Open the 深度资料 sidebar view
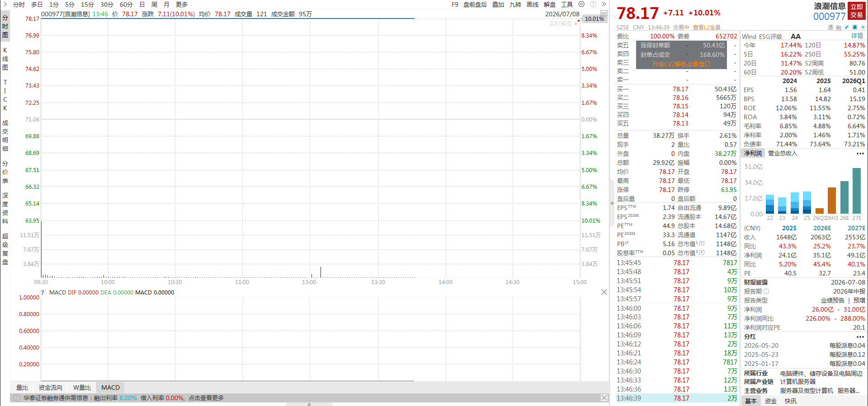The image size is (868, 406). point(5,208)
